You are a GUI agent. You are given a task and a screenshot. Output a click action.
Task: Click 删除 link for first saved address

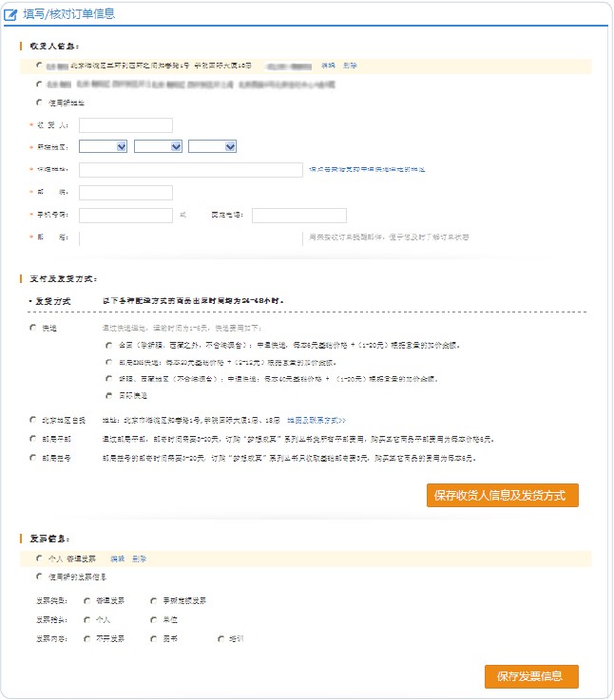350,66
